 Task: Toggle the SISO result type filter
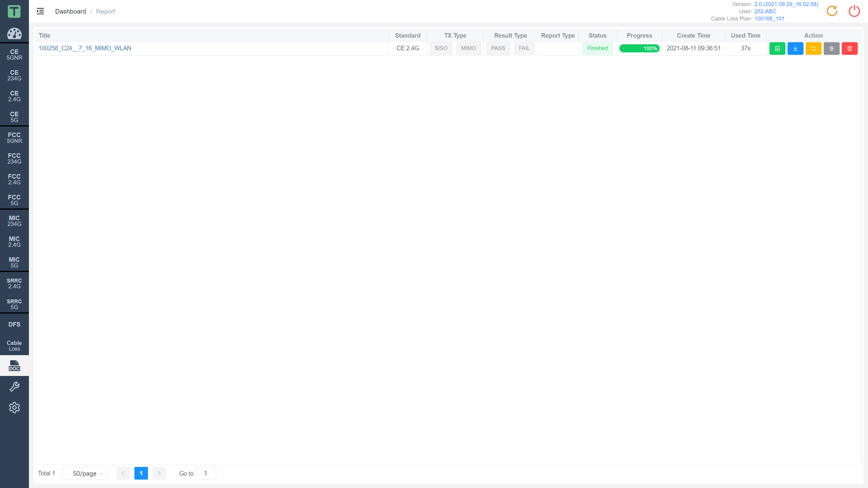click(441, 48)
